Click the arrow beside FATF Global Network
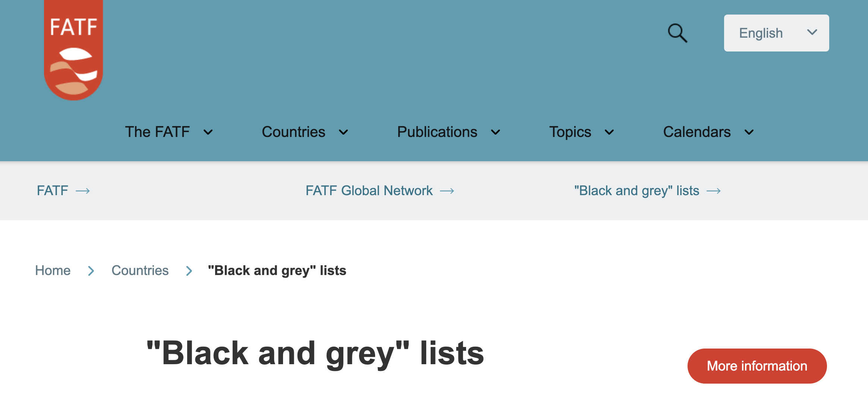The width and height of the screenshot is (868, 406). [448, 191]
